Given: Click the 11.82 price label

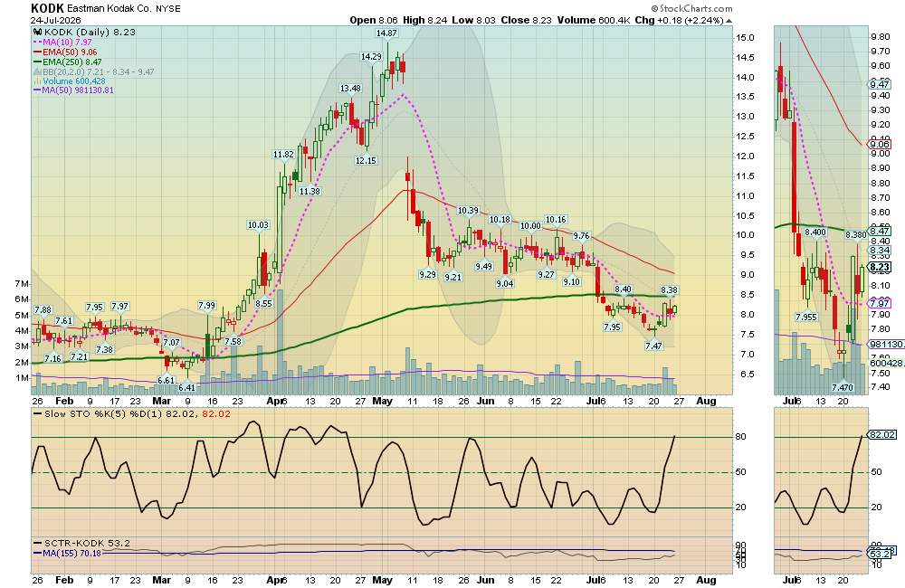Looking at the screenshot, I should [x=283, y=154].
